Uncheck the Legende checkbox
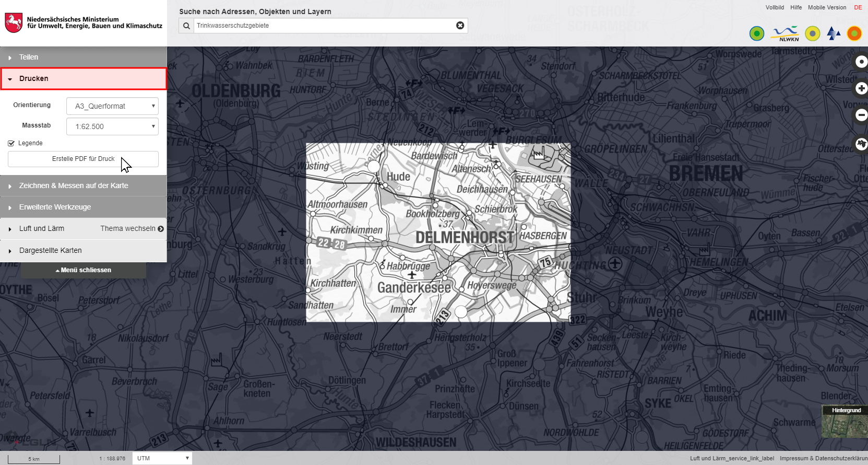This screenshot has height=465, width=868. pos(11,143)
